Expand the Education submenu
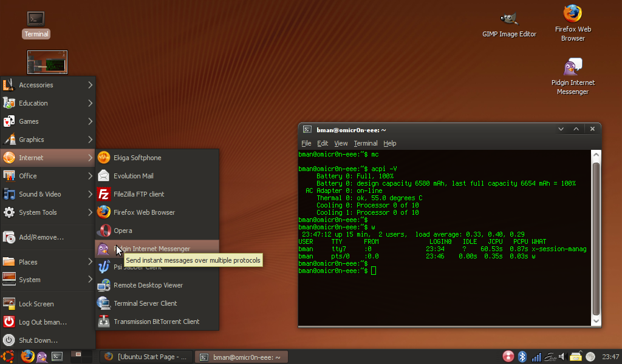 47,103
